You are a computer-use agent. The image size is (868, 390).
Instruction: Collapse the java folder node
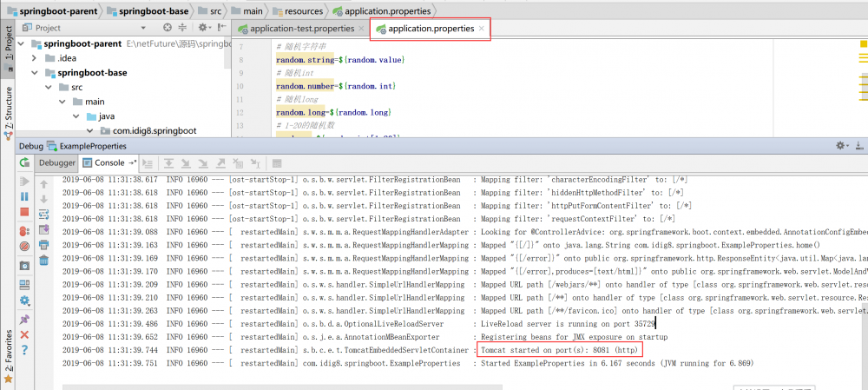[x=76, y=116]
